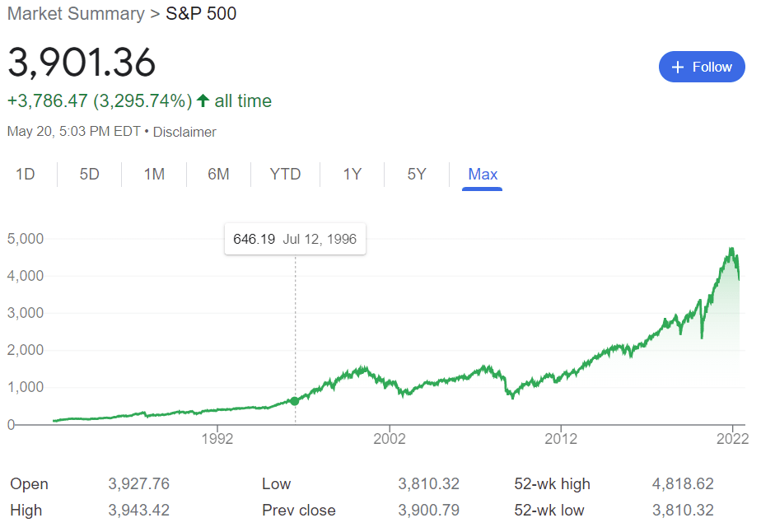
Task: Click the 1992 year label
Action: click(x=217, y=438)
